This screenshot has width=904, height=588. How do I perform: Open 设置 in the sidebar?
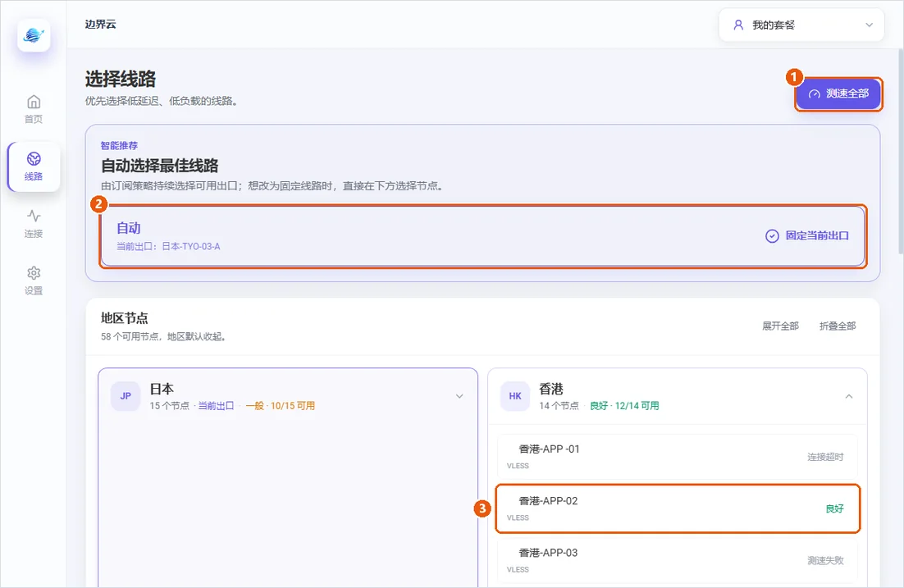[x=34, y=280]
